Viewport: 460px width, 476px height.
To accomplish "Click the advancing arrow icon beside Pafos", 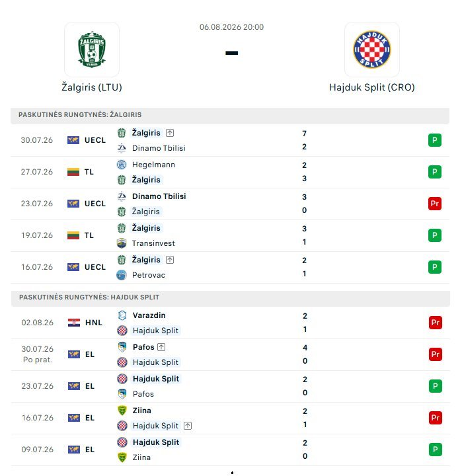I will click(x=161, y=347).
